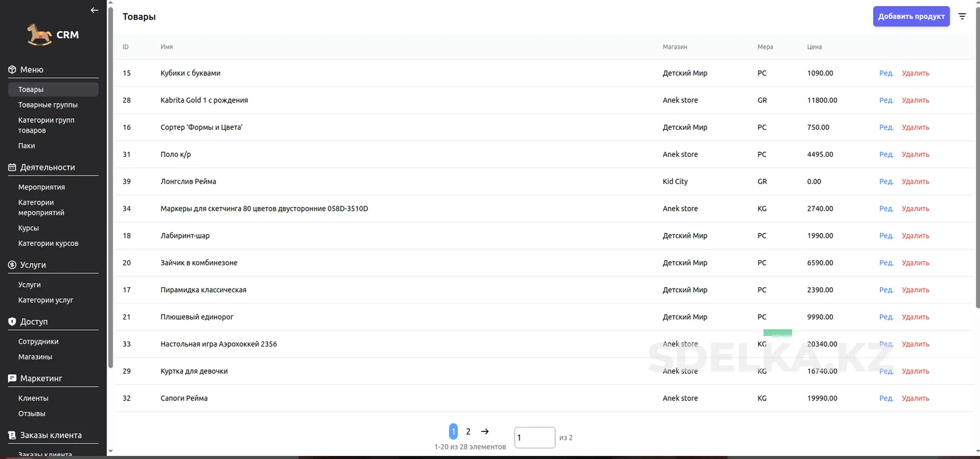Delete Лонгслив Рейма row

915,182
